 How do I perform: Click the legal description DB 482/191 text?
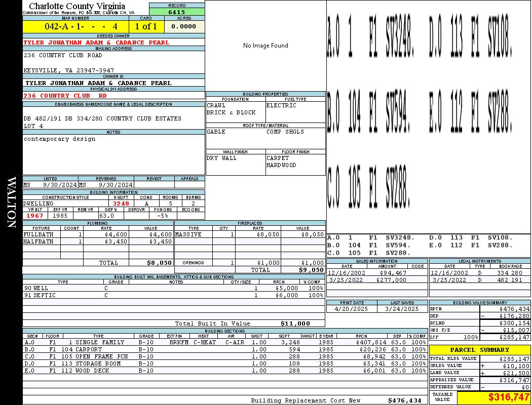pos(102,118)
